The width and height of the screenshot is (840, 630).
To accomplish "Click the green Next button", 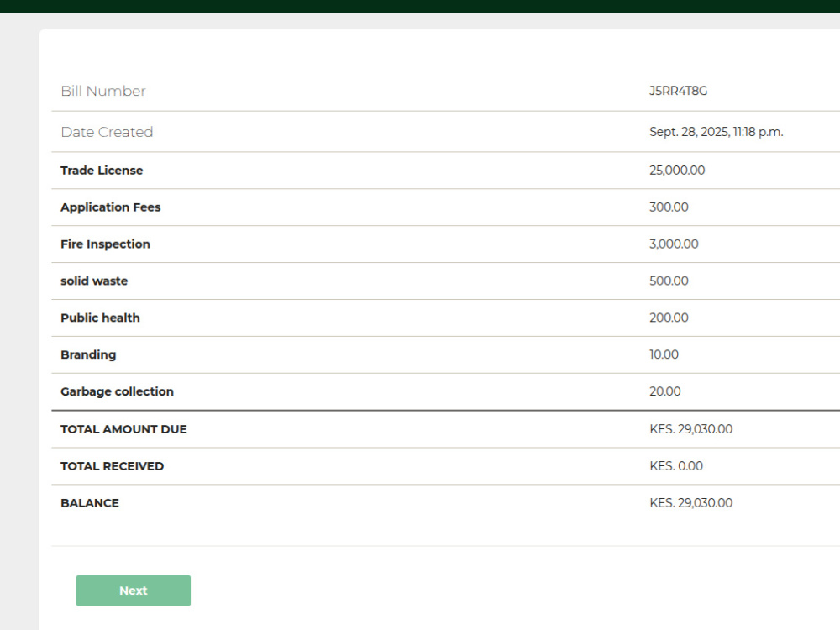I will click(x=134, y=591).
